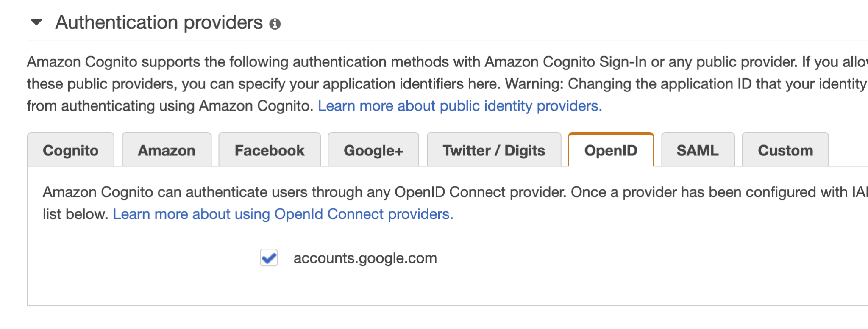Select the OpenID tab
The height and width of the screenshot is (329, 868).
click(611, 150)
